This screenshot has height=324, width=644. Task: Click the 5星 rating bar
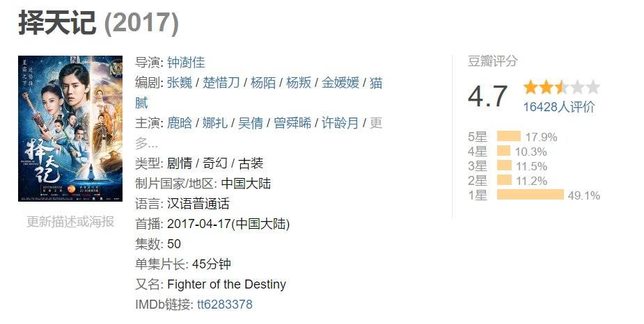(x=508, y=136)
